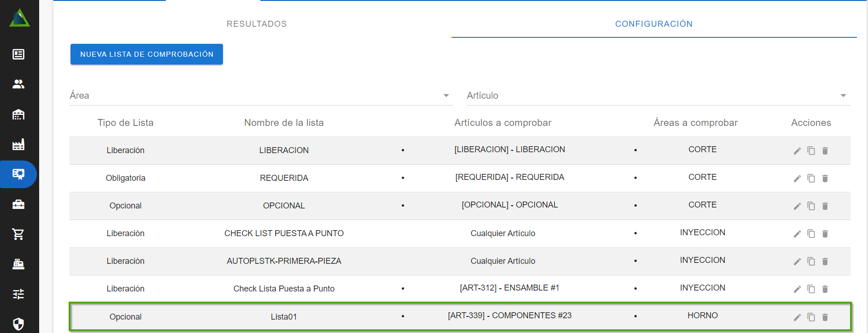The width and height of the screenshot is (868, 333).
Task: Click Nueva Lista de Comprobación button
Action: pos(147,54)
